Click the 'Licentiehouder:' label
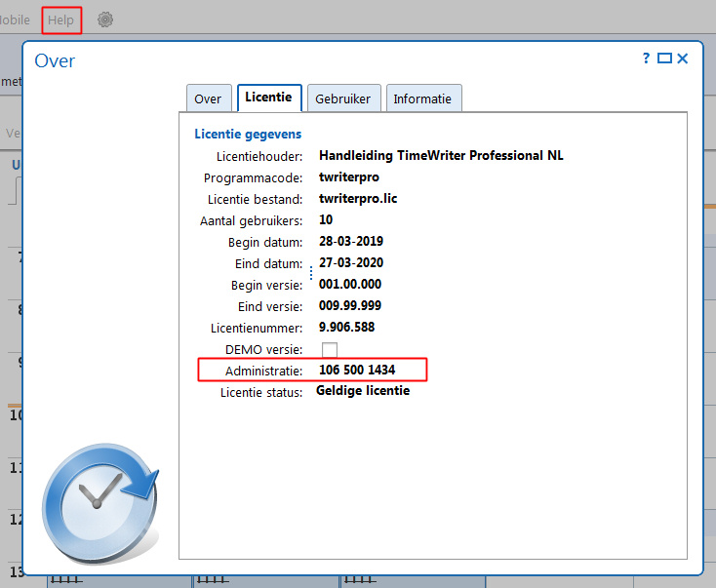 (x=259, y=157)
